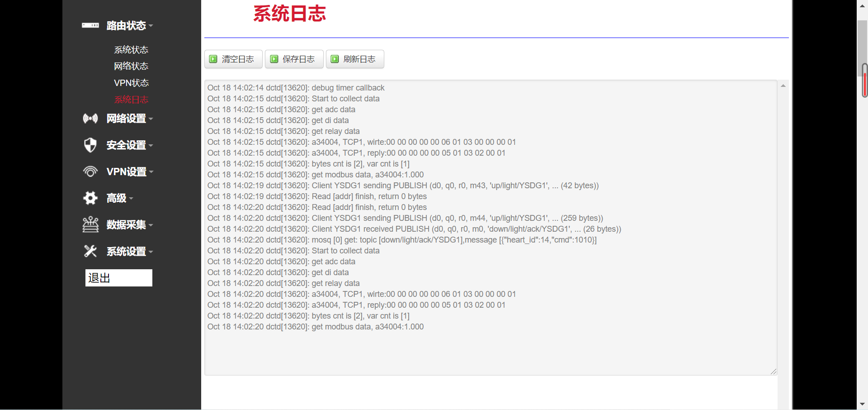The width and height of the screenshot is (868, 410).
Task: Click the router status (路由状态) icon
Action: click(x=90, y=26)
